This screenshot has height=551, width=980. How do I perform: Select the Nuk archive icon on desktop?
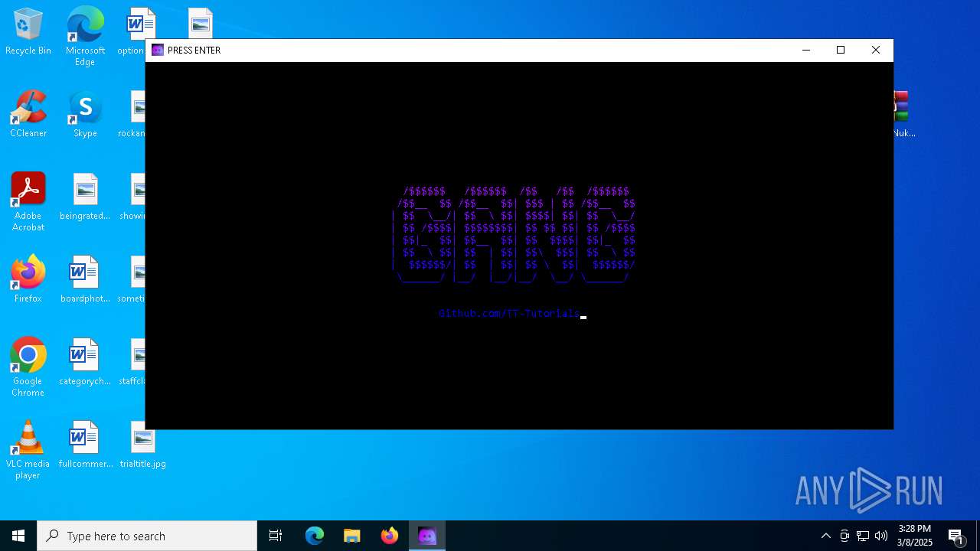[903, 115]
